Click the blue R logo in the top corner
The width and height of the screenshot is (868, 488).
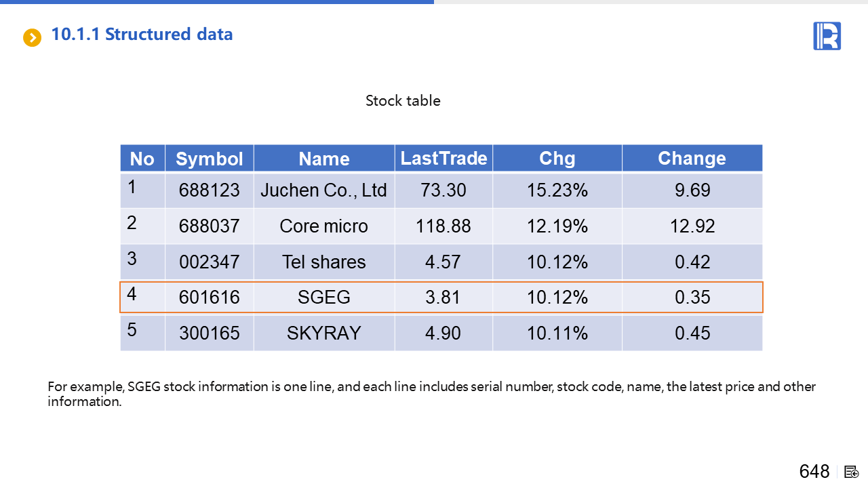[x=827, y=36]
